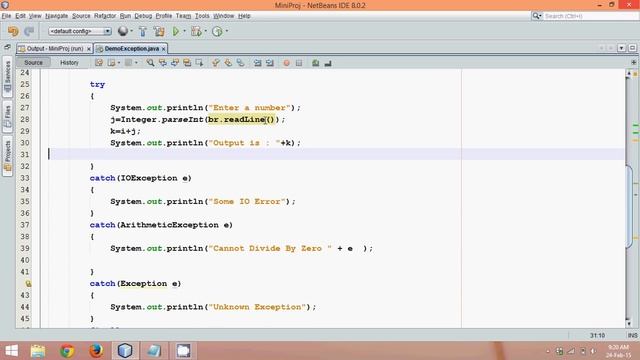Open the default config combo box

[x=80, y=31]
